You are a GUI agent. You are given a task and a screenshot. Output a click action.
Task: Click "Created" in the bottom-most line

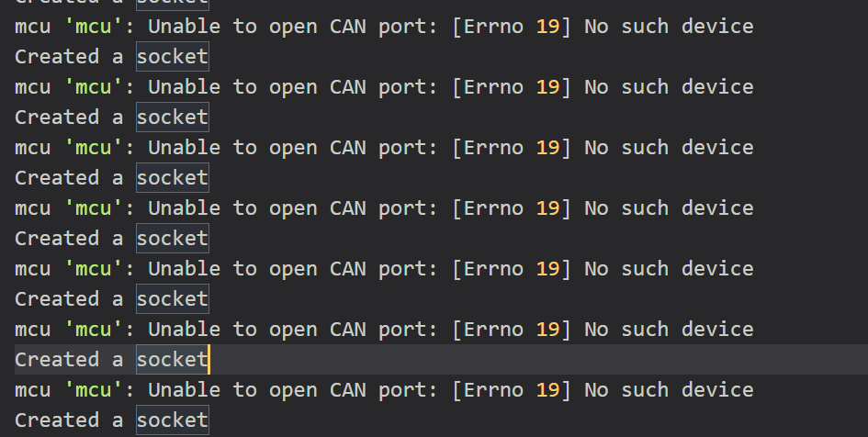point(57,420)
